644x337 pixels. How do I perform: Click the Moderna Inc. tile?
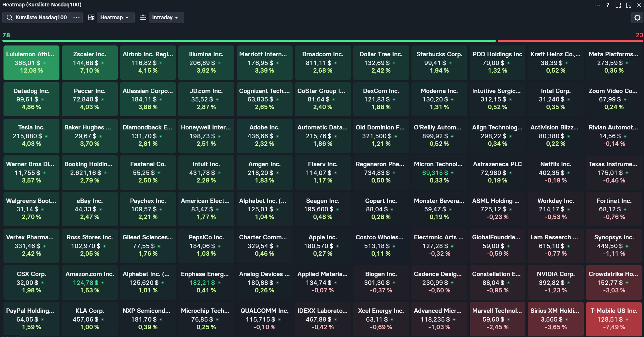click(439, 99)
